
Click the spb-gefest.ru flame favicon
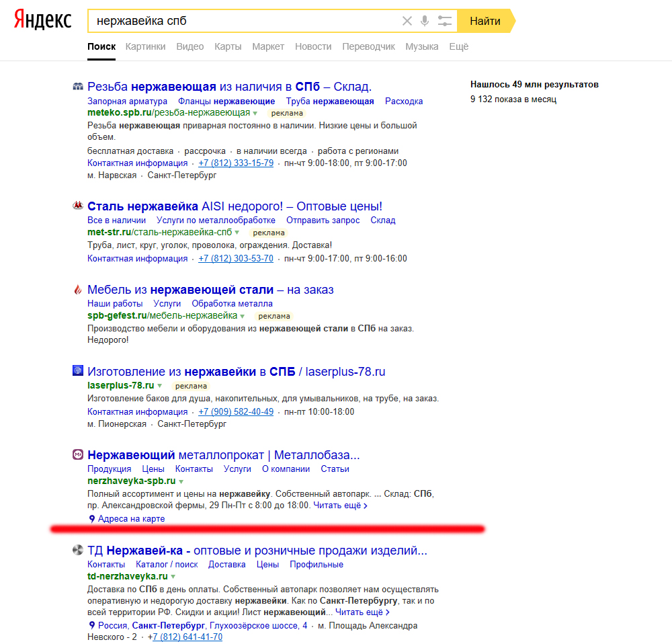click(x=77, y=290)
